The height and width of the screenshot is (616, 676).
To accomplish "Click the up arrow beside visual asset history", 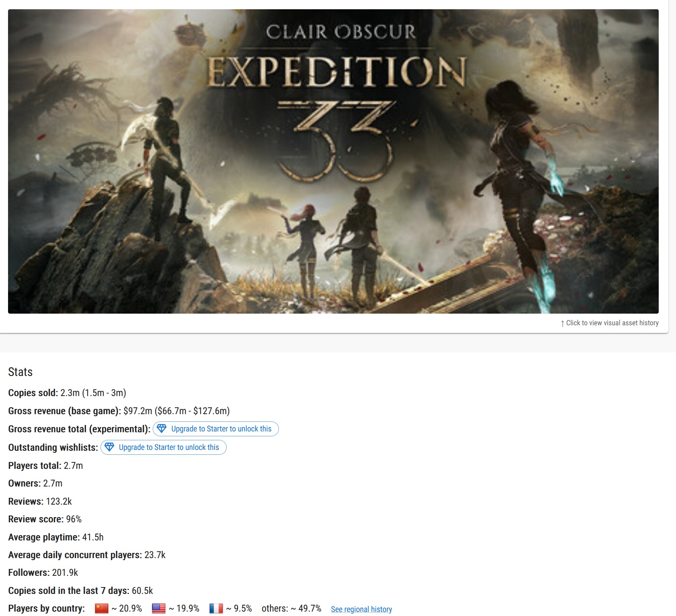I will (563, 323).
